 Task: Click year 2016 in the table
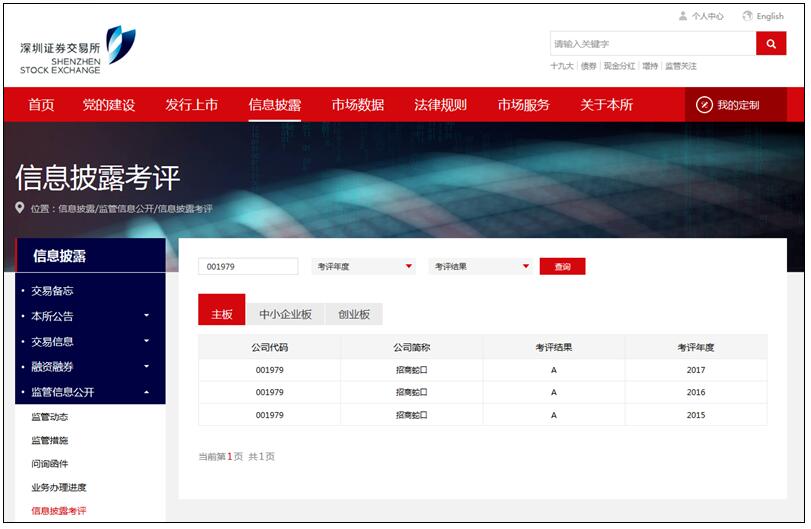click(696, 392)
